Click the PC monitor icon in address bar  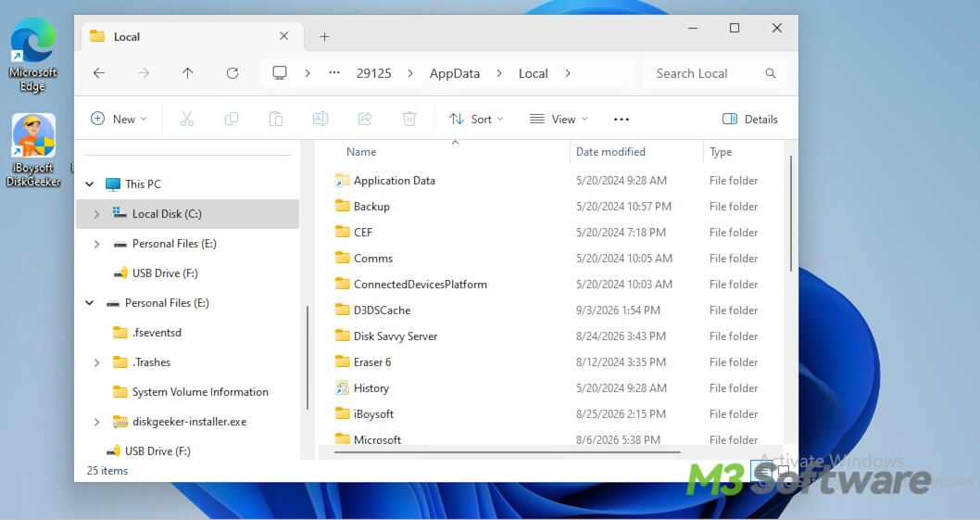click(280, 73)
